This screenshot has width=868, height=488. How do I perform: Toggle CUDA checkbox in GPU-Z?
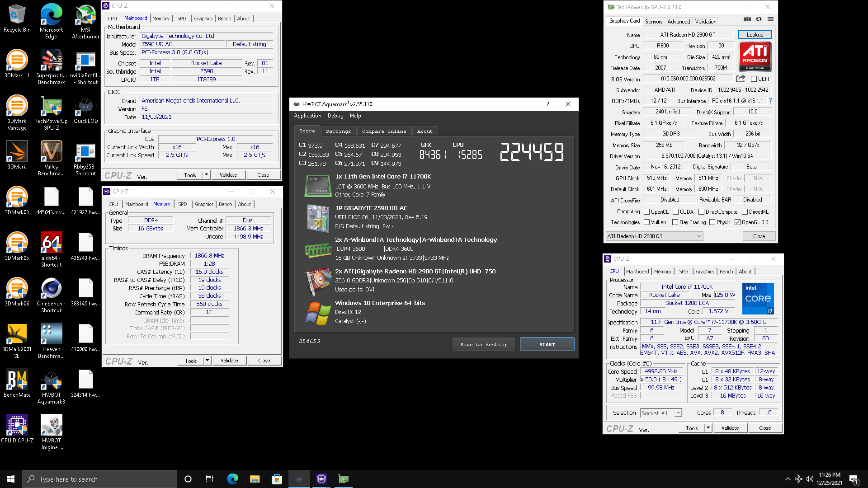tap(675, 212)
